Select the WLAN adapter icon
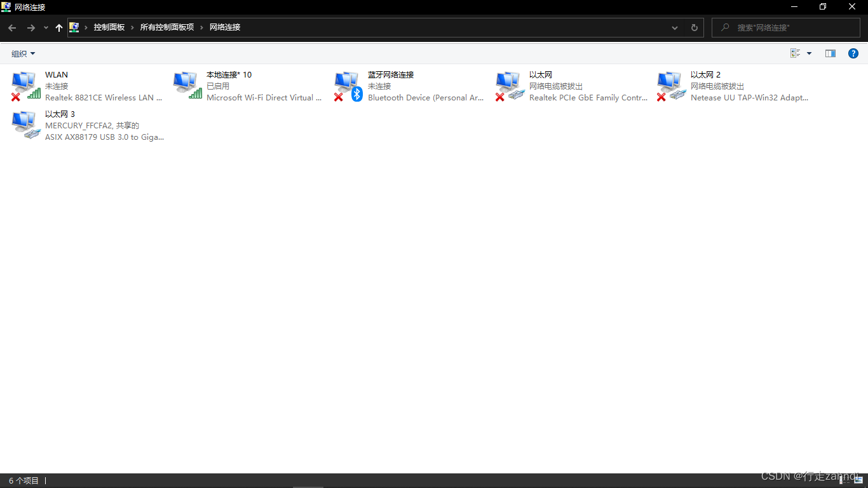 (26, 86)
